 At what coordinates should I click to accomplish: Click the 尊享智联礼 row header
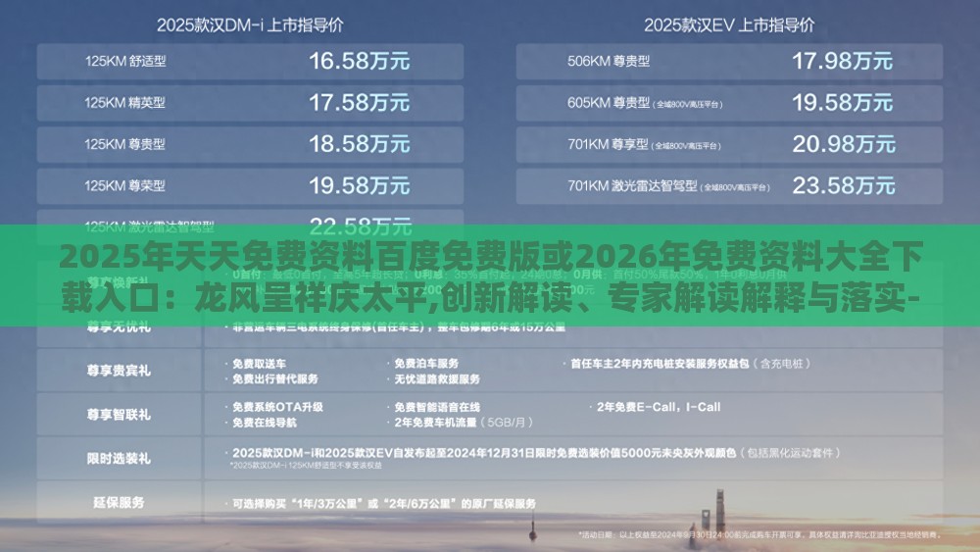point(119,415)
